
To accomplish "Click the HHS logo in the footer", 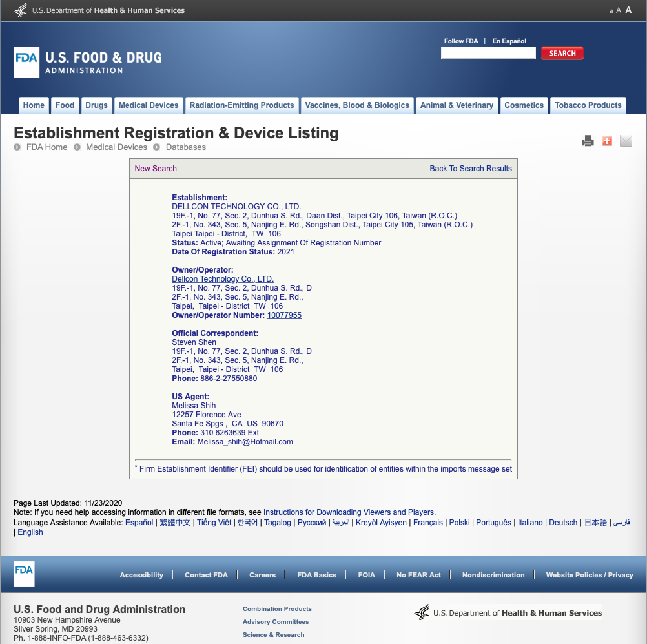I will (x=508, y=612).
